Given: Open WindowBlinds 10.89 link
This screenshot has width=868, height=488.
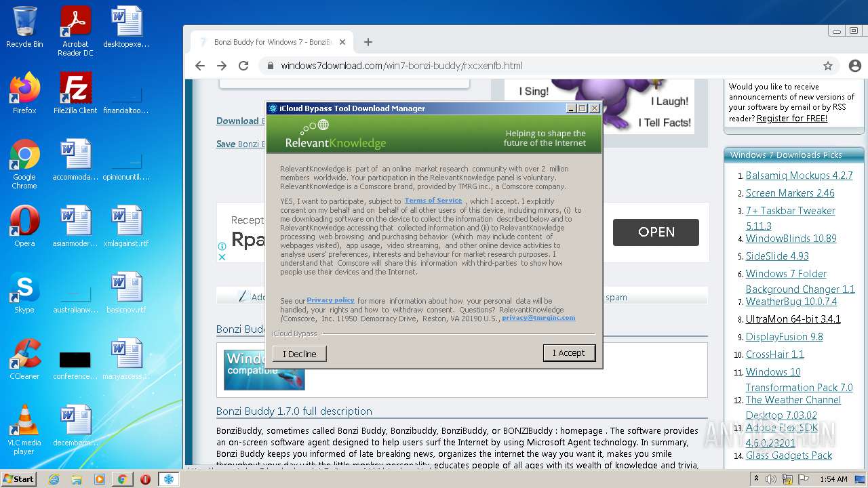Looking at the screenshot, I should [x=791, y=239].
